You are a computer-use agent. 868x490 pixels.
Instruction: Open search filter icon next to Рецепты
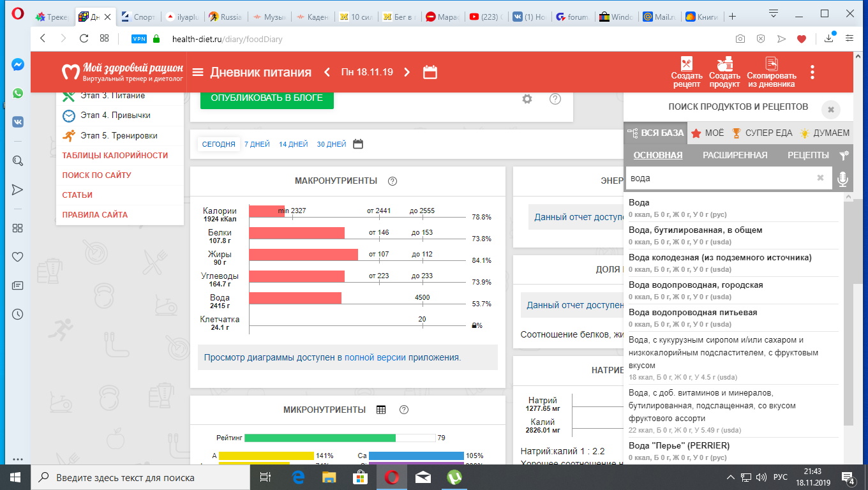[x=843, y=155]
